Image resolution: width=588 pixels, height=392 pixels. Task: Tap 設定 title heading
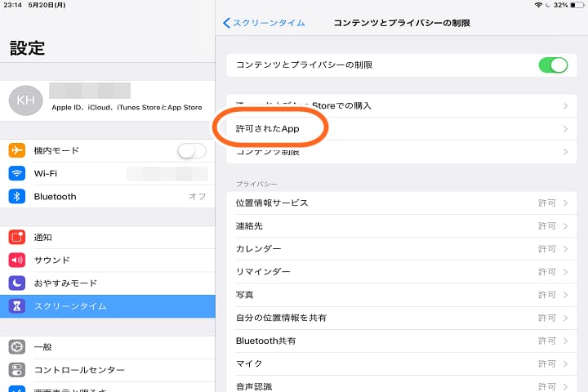coord(28,48)
